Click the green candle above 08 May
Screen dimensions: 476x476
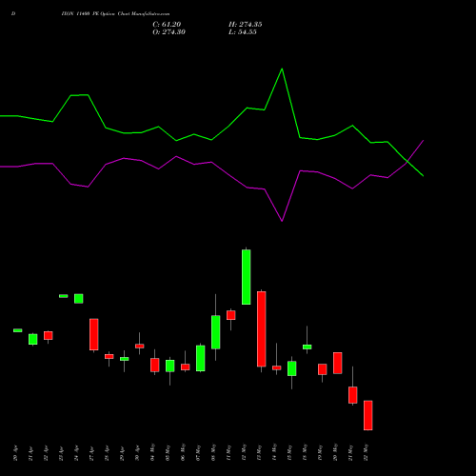click(216, 332)
